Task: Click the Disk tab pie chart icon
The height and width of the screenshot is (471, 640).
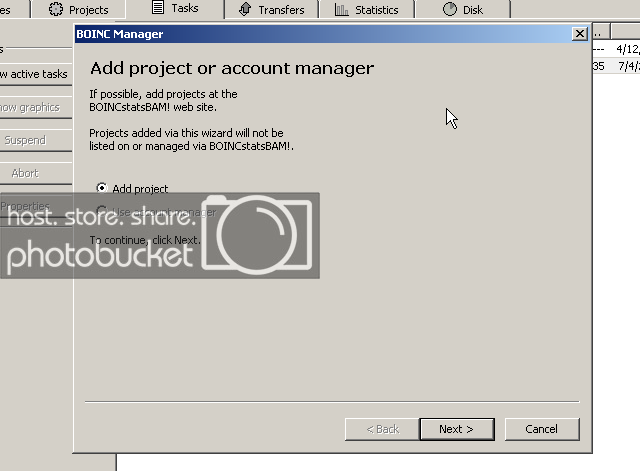Action: 449,9
